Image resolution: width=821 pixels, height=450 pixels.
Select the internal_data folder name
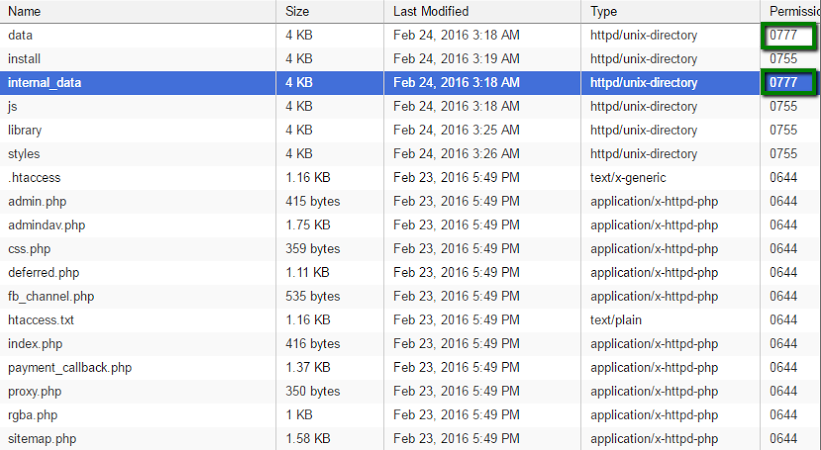pos(45,83)
